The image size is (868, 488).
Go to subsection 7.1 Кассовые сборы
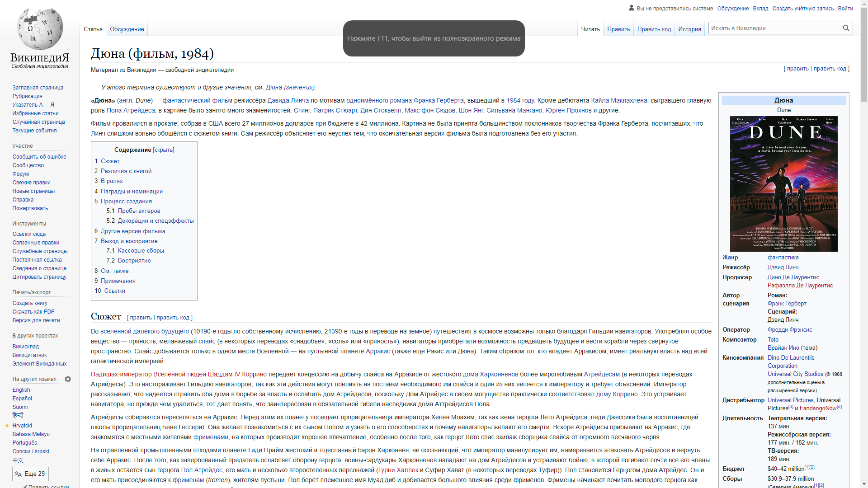pyautogui.click(x=141, y=251)
